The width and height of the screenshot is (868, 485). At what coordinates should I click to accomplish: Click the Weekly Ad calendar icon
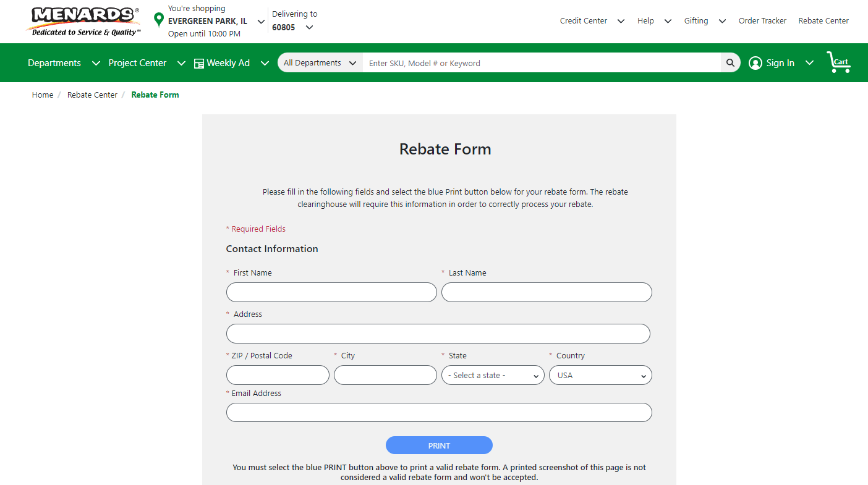[x=198, y=62]
